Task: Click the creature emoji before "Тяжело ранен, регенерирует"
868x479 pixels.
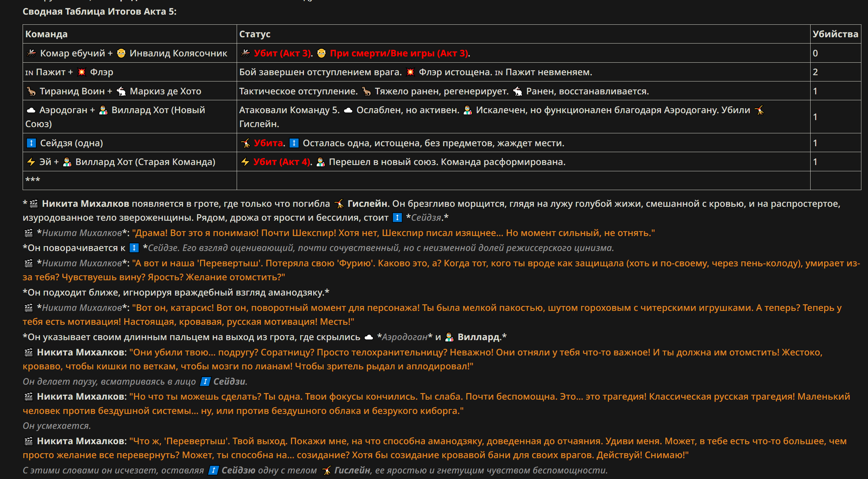Action: (x=366, y=91)
